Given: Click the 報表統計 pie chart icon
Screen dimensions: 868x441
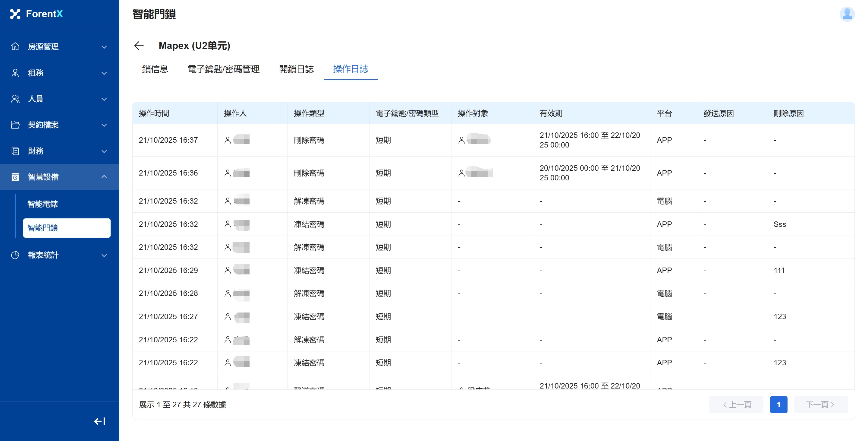Looking at the screenshot, I should click(15, 255).
